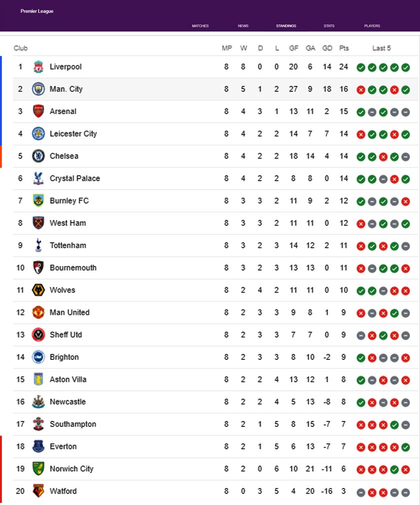Click the Man United club crest
420x505 pixels.
coord(38,312)
